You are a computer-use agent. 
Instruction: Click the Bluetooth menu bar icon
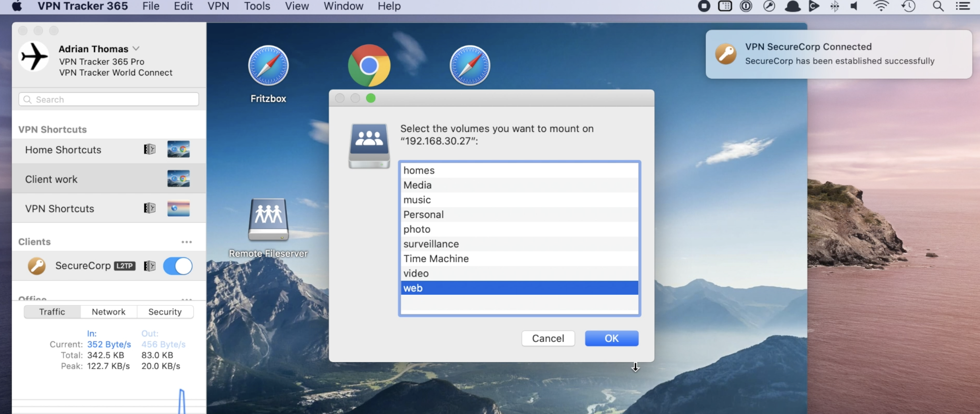(835, 6)
